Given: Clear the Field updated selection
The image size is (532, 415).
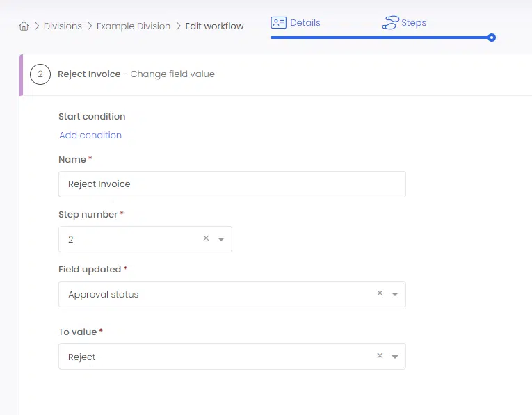Looking at the screenshot, I should (x=380, y=293).
